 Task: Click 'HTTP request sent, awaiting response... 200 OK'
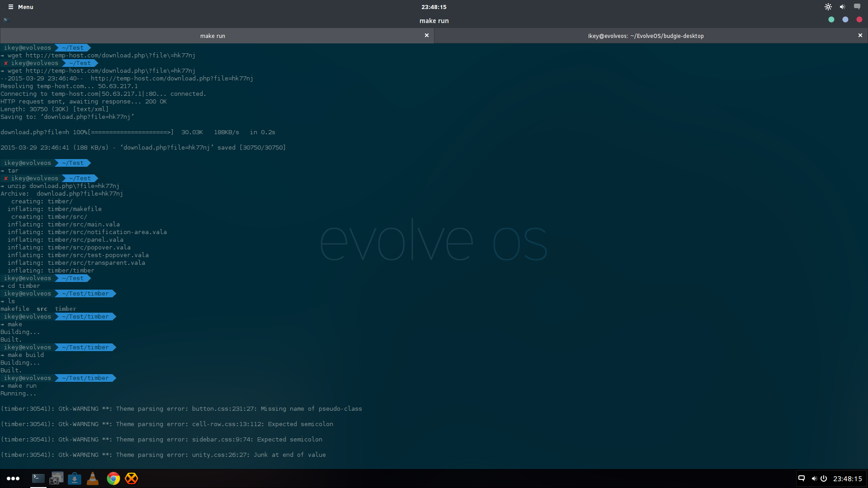coord(84,102)
